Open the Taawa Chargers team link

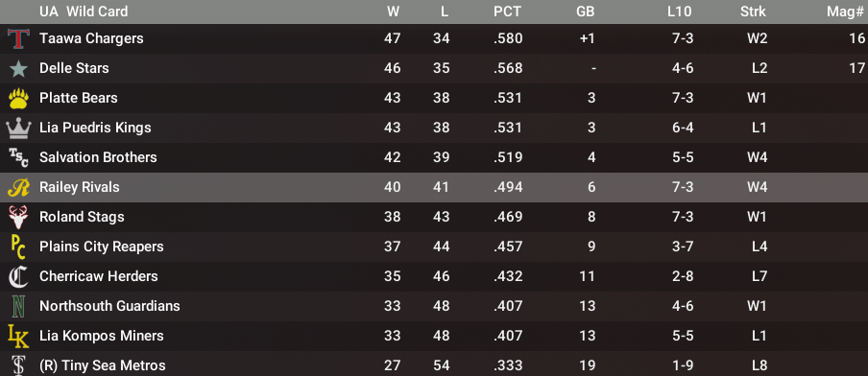point(91,38)
